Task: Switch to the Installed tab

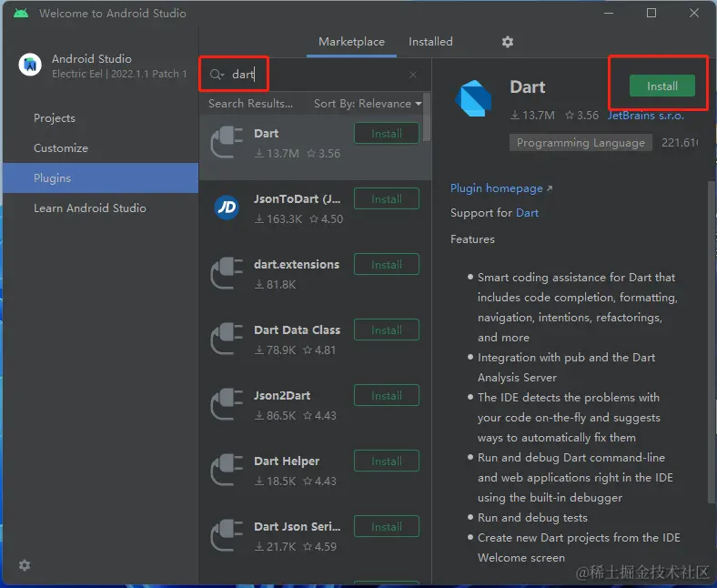Action: click(x=430, y=42)
